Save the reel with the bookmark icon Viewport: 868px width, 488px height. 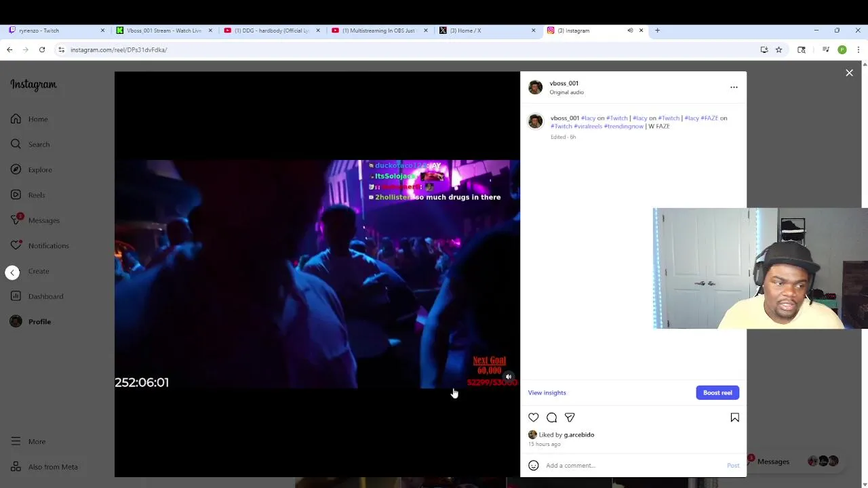(734, 418)
